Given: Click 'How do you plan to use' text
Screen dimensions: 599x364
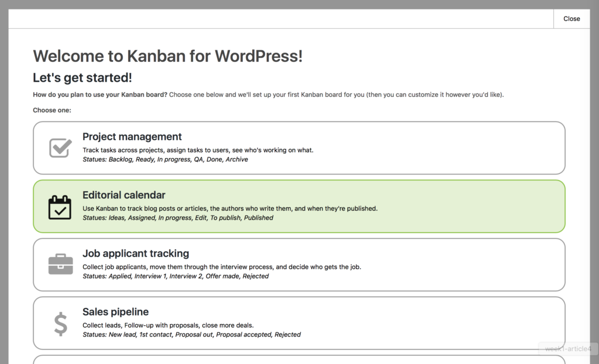Looking at the screenshot, I should point(100,95).
